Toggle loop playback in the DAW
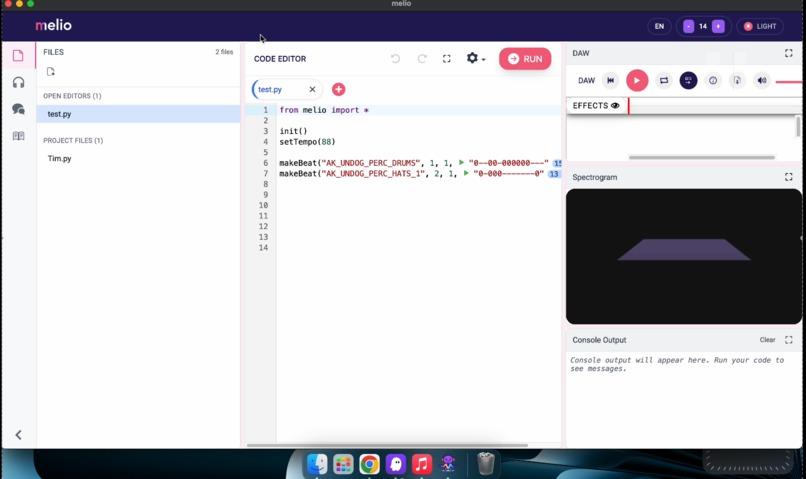The image size is (806, 479). 664,80
